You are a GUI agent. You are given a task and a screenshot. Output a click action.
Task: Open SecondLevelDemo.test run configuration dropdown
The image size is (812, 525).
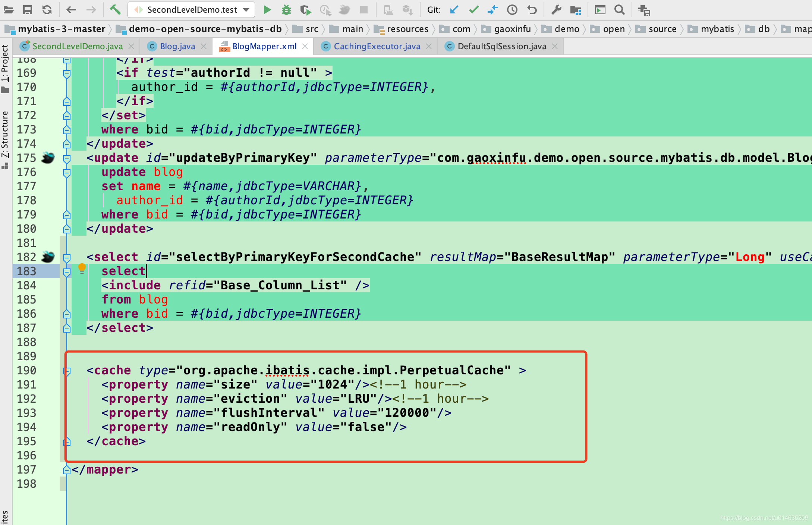[x=191, y=10]
